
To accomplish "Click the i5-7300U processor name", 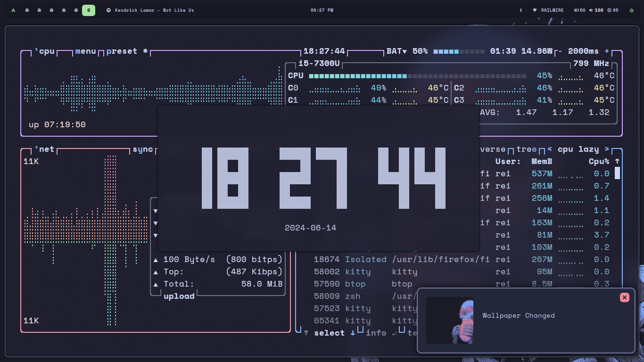I will tap(319, 63).
